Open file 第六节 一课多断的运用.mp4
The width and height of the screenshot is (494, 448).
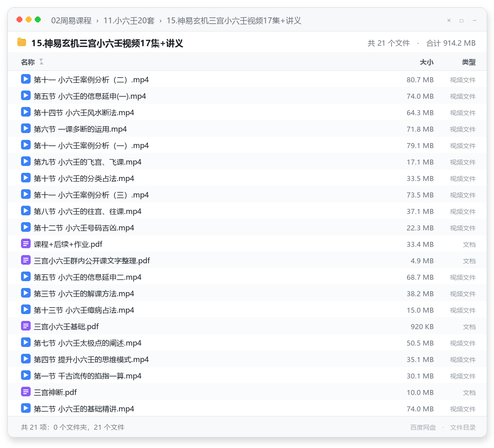(x=80, y=129)
